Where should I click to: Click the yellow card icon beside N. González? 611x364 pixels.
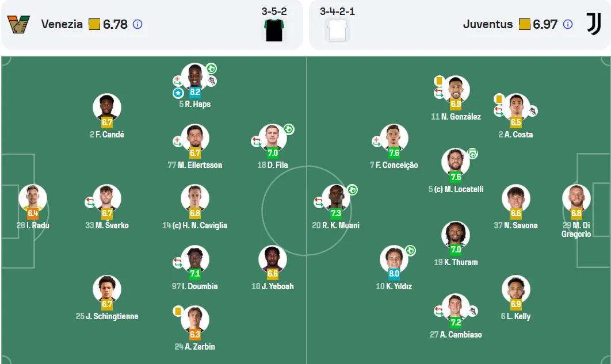pyautogui.click(x=439, y=81)
